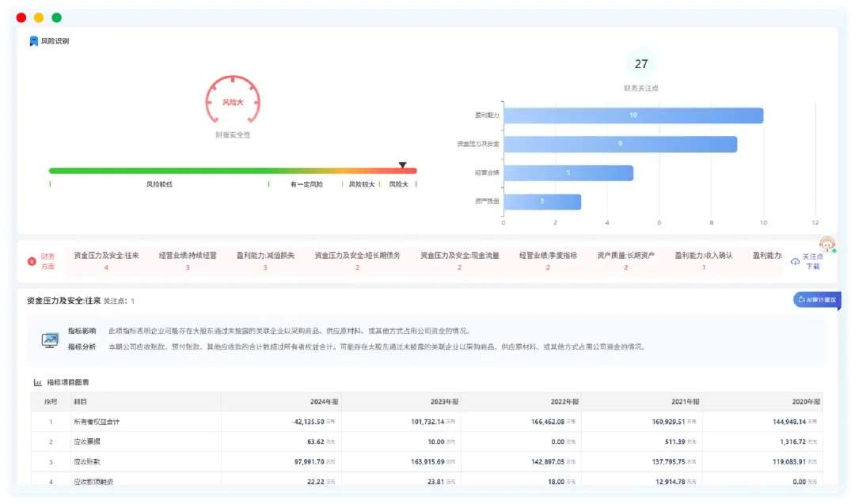Switch to the 经营业绩:持续经营 tab
Viewport: 855px width, 504px height.
[188, 261]
